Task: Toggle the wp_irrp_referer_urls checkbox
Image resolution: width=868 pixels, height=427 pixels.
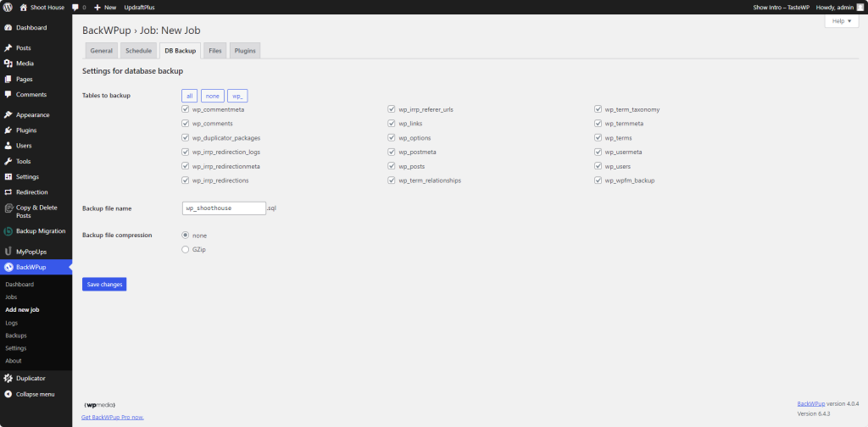Action: click(392, 109)
